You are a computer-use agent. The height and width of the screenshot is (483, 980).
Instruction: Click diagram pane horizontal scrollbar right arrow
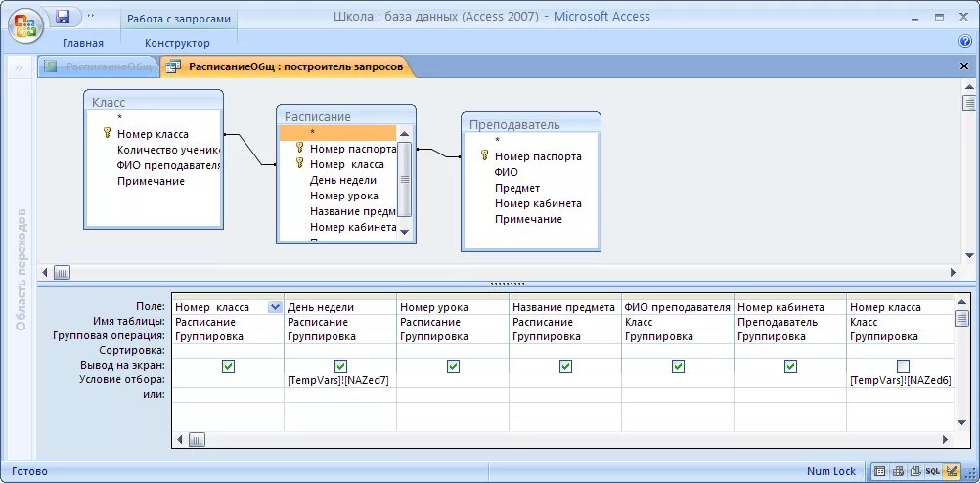click(954, 273)
